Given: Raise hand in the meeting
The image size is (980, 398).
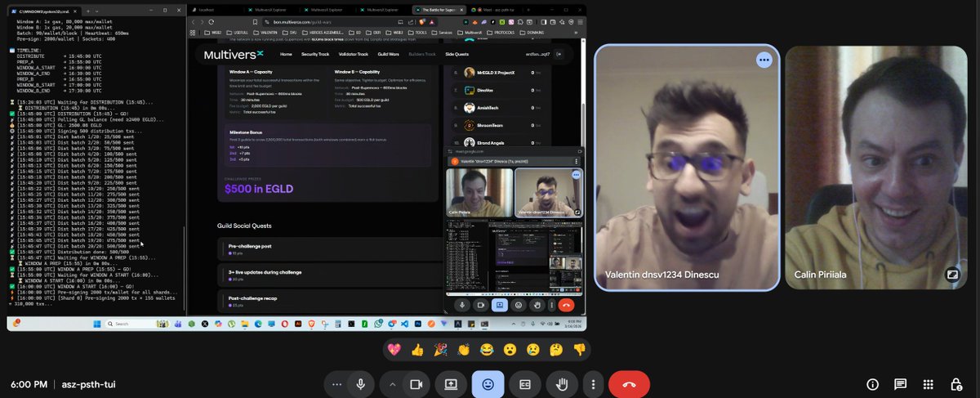Looking at the screenshot, I should coord(562,384).
